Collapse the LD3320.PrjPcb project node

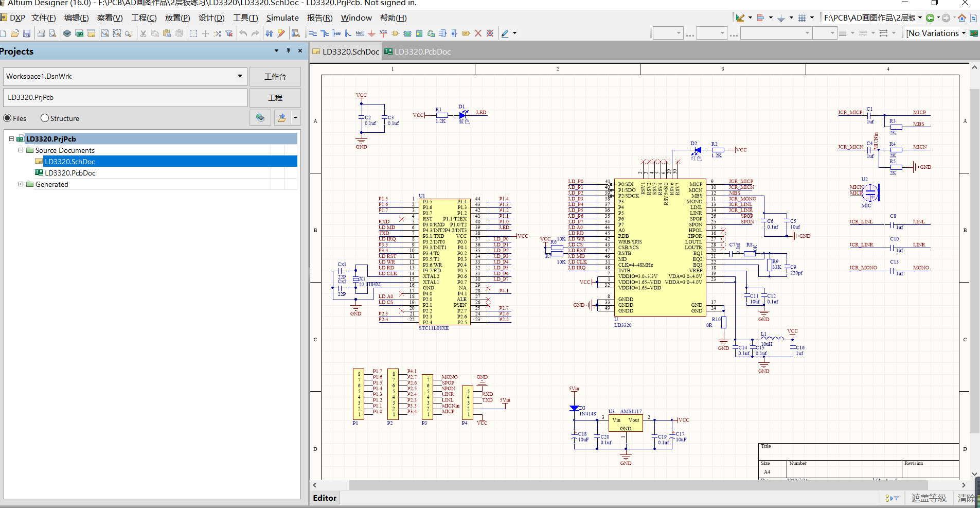pyautogui.click(x=11, y=138)
